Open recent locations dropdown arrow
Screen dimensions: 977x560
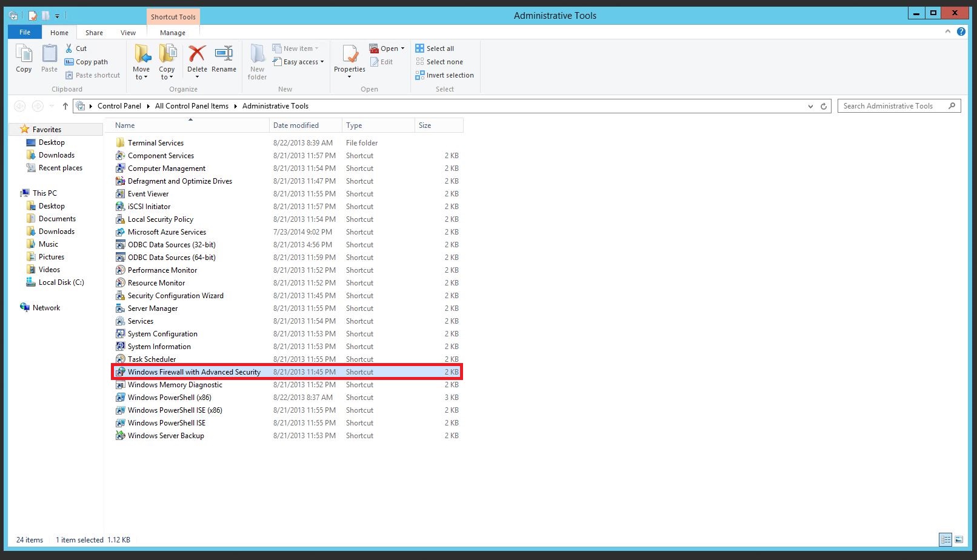(51, 106)
